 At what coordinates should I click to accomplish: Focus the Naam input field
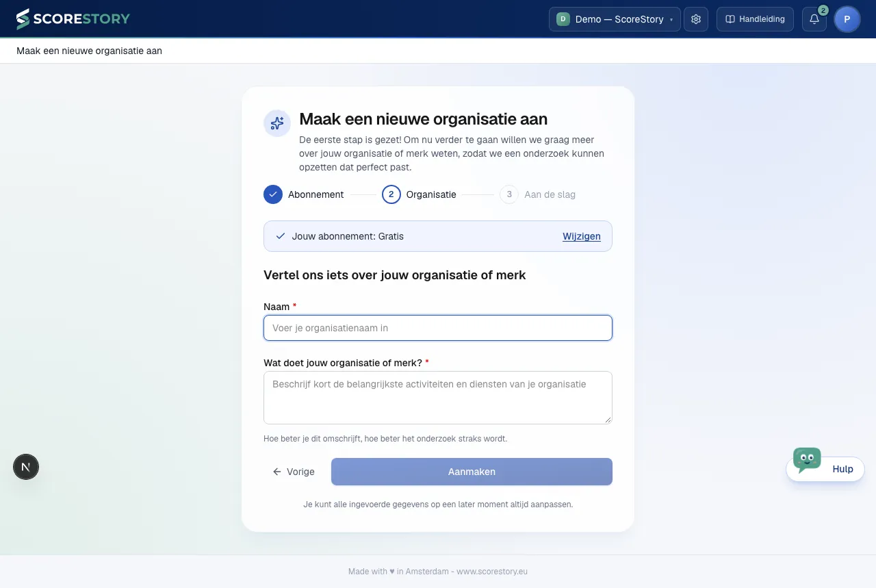click(438, 328)
